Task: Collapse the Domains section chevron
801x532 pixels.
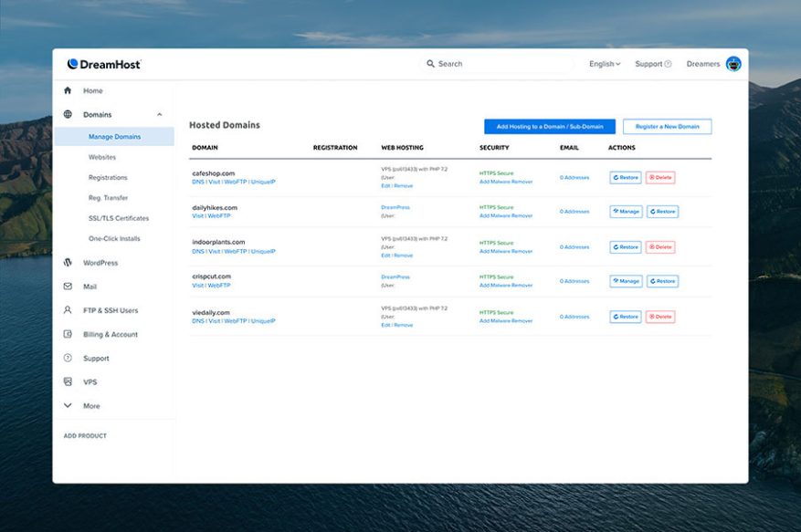Action: 159,114
